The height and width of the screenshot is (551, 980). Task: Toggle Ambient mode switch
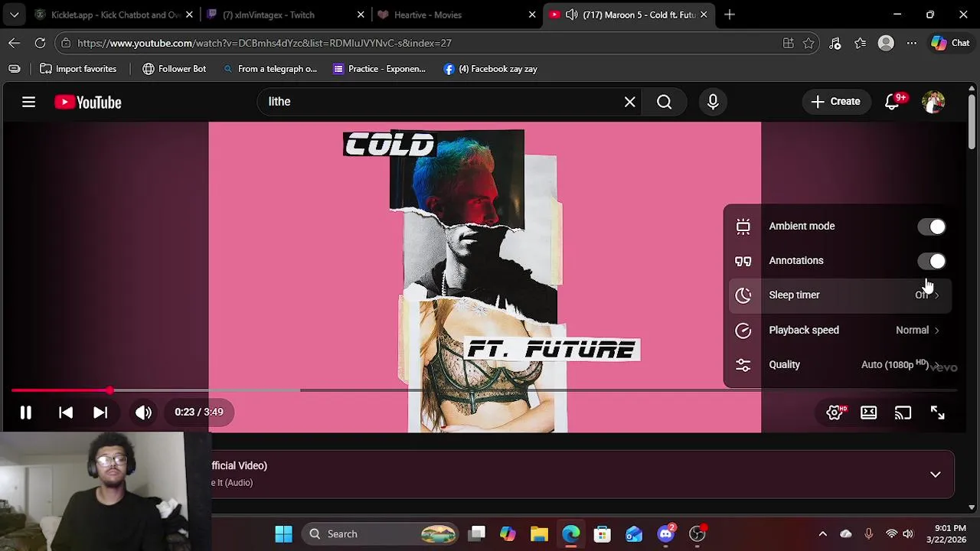tap(932, 227)
